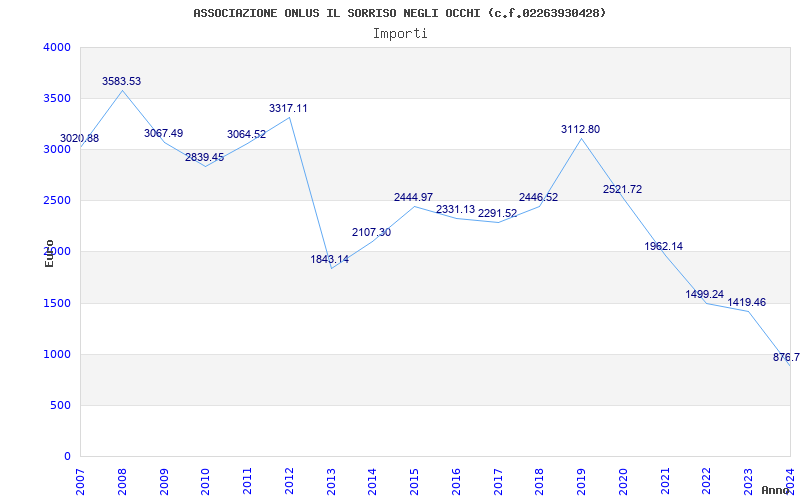Click the Euro y-axis title
The width and height of the screenshot is (800, 500).
pos(49,254)
